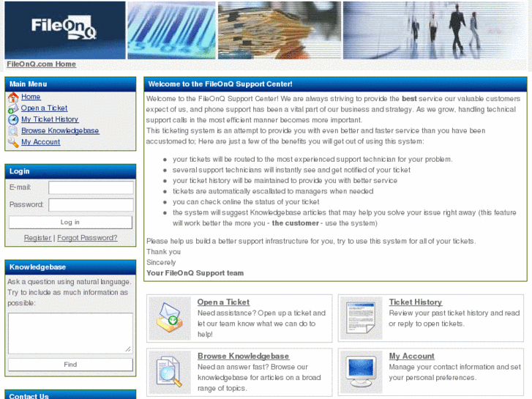Image resolution: width=532 pixels, height=399 pixels.
Task: Click the 'several support technicians will instantly see' bullet
Action: click(x=291, y=170)
